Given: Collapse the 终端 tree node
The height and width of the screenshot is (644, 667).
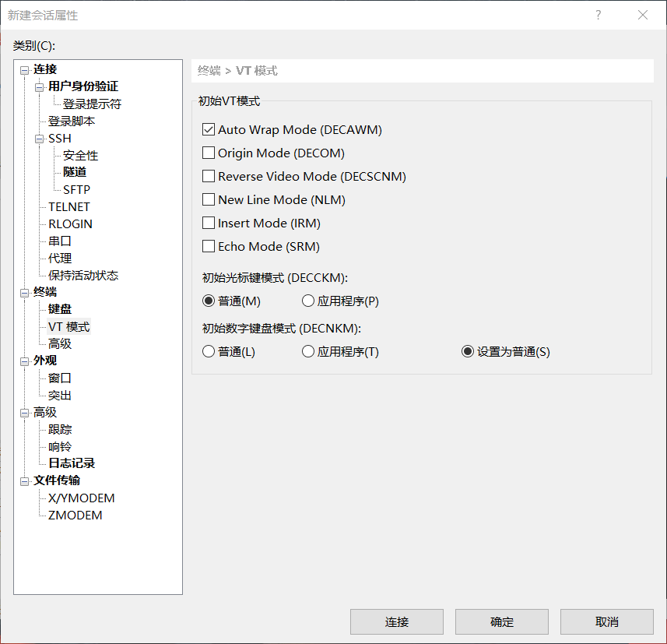Looking at the screenshot, I should pyautogui.click(x=25, y=293).
